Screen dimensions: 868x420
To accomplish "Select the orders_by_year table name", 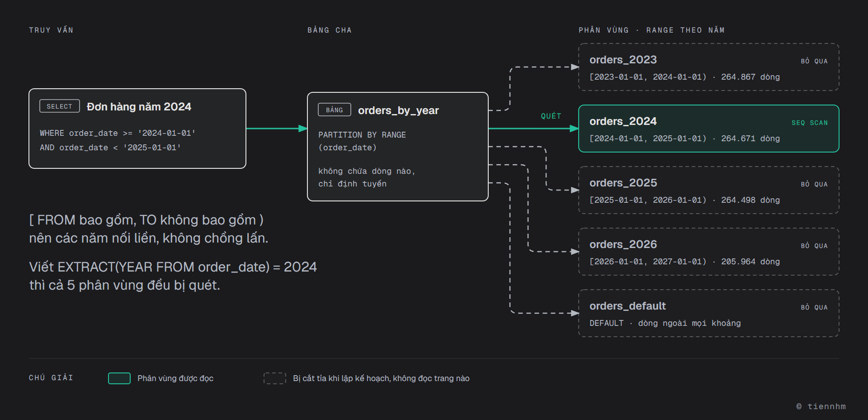I will click(x=398, y=110).
